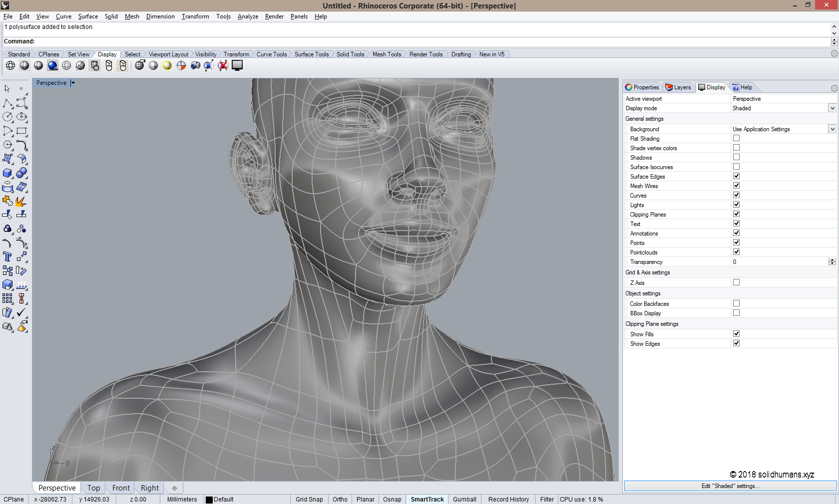Select the Polyline tool in the sidebar
This screenshot has height=504, width=839.
pos(7,103)
